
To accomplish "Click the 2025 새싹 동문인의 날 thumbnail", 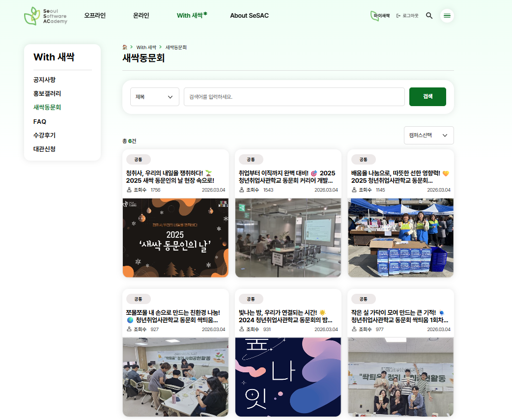I will [175, 238].
